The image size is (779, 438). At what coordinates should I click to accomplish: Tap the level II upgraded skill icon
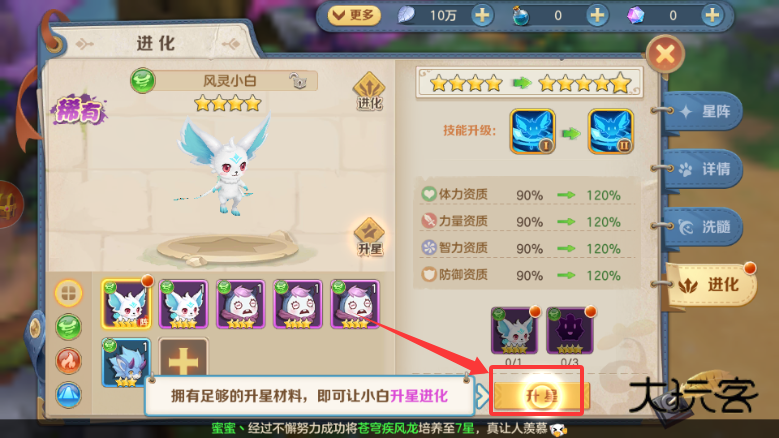pos(611,132)
